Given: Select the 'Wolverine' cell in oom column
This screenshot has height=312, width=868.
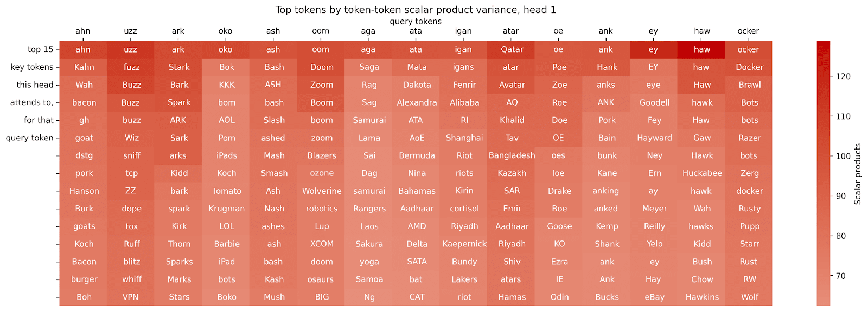Looking at the screenshot, I should pyautogui.click(x=321, y=191).
